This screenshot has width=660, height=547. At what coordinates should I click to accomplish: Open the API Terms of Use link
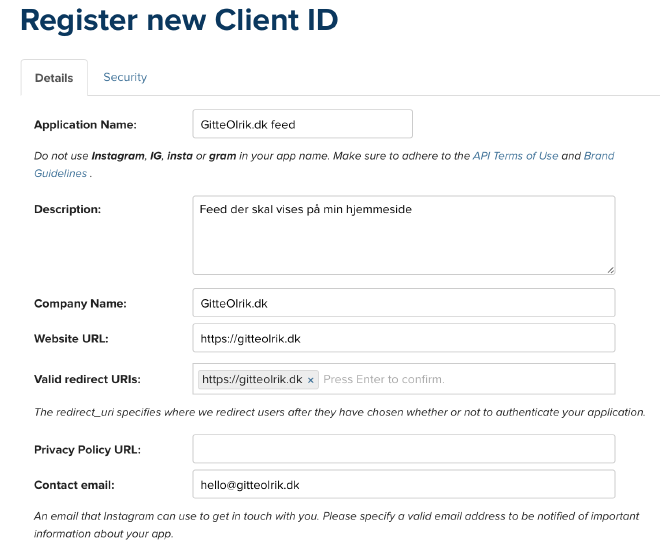pyautogui.click(x=515, y=156)
